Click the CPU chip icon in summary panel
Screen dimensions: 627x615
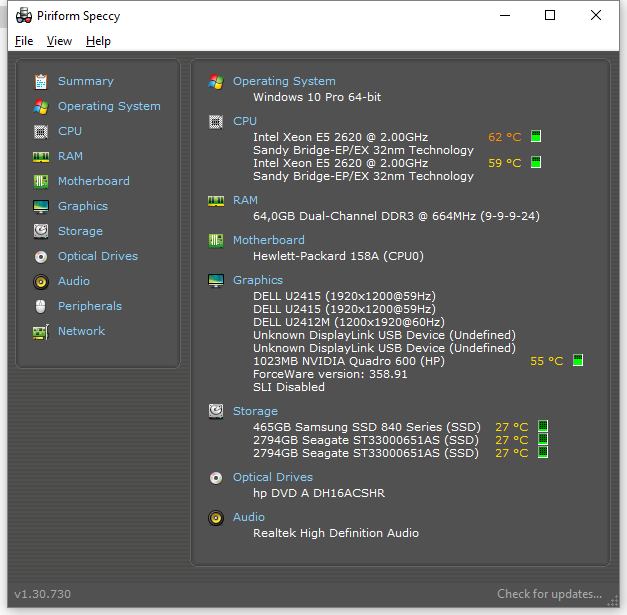(216, 122)
